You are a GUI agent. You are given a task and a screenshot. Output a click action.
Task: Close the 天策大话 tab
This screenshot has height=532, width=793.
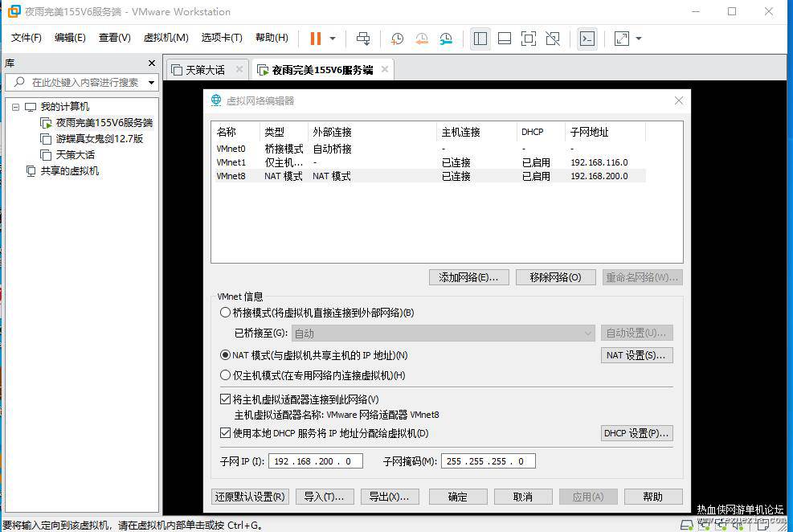(239, 69)
